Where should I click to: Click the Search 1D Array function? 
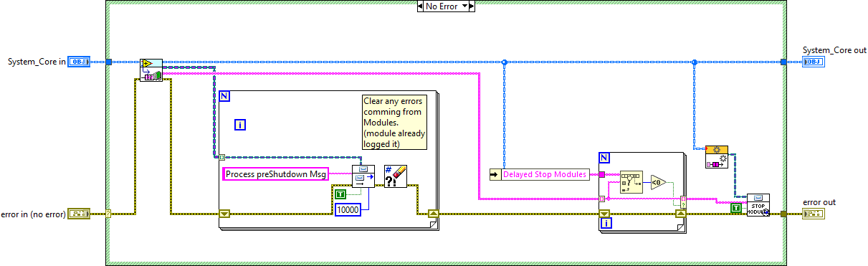click(631, 182)
